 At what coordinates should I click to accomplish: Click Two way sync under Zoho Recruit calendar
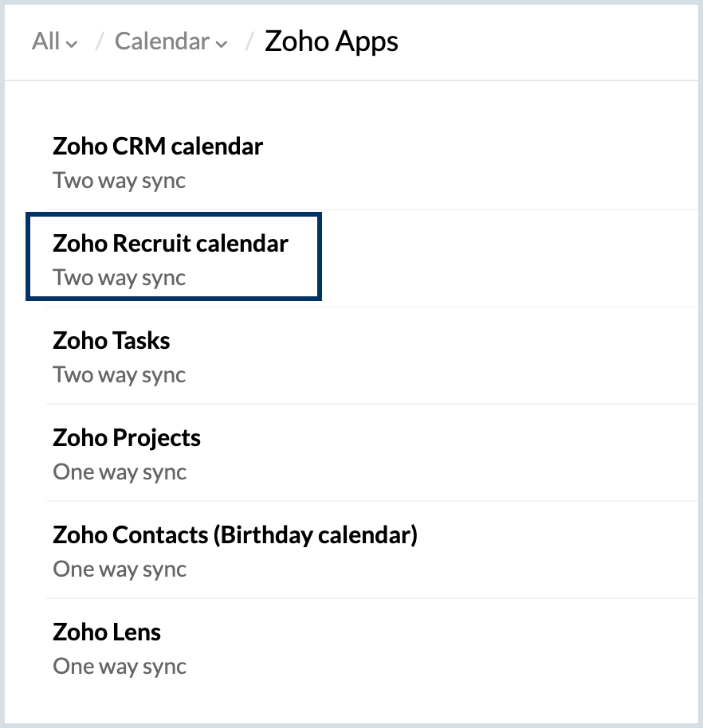point(120,278)
